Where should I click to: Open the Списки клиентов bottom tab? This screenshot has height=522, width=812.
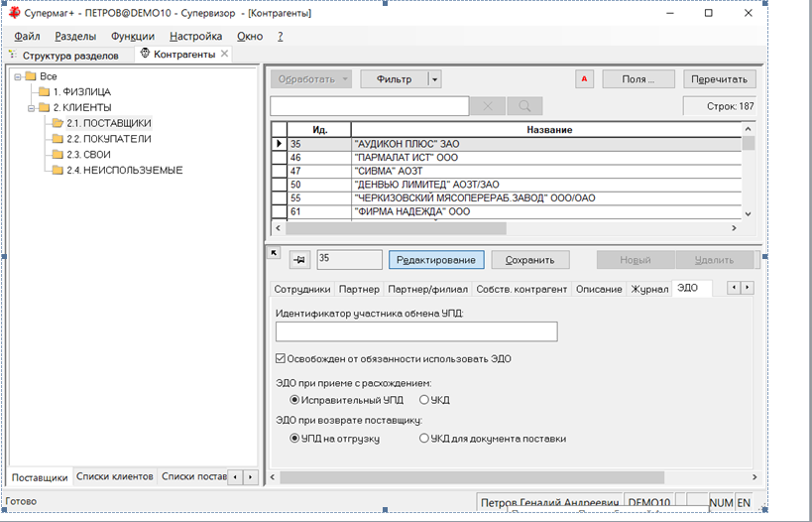tap(114, 476)
